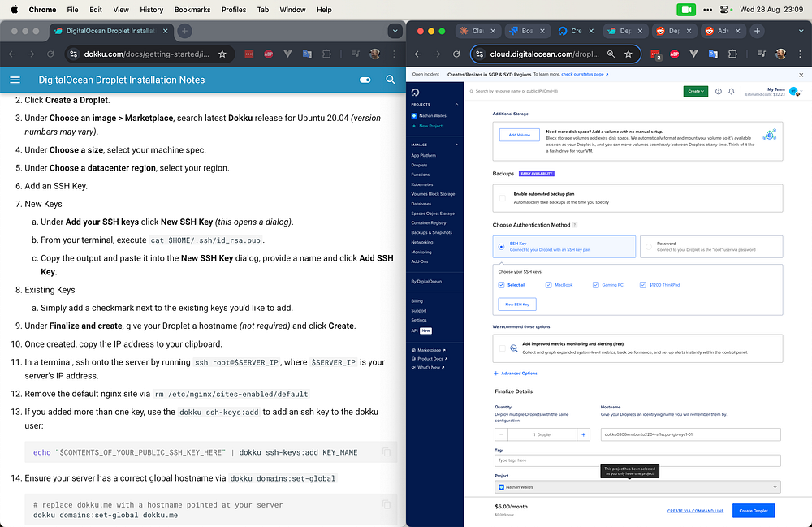Viewport: 812px width, 527px height.
Task: Decrease droplet quantity with minus button
Action: pos(501,434)
